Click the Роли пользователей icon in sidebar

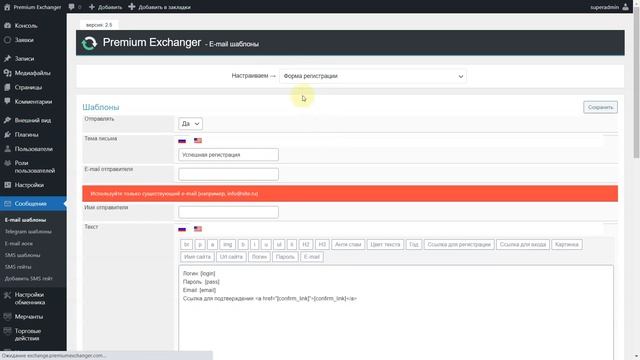click(7, 163)
